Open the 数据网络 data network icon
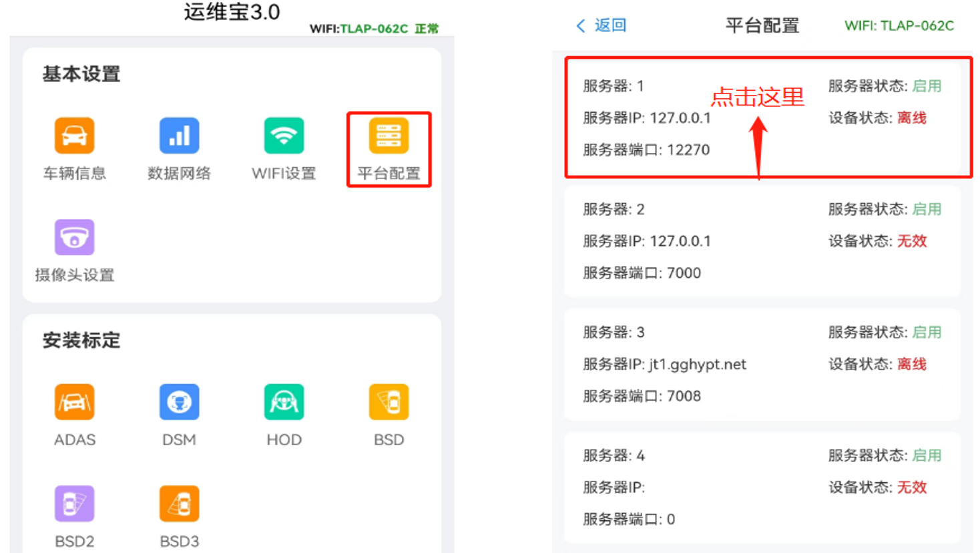980x553 pixels. pos(179,136)
